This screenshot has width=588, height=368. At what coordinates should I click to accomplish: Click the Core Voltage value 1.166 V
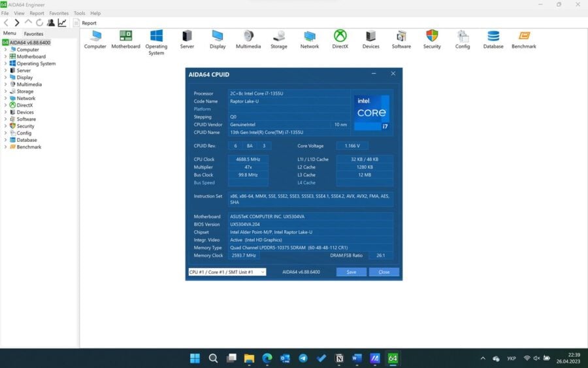point(352,146)
